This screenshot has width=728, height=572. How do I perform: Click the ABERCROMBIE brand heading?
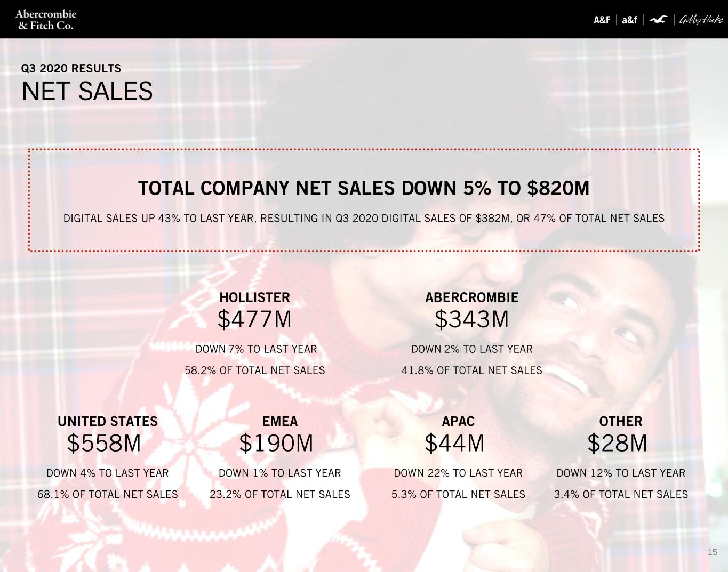click(x=471, y=297)
